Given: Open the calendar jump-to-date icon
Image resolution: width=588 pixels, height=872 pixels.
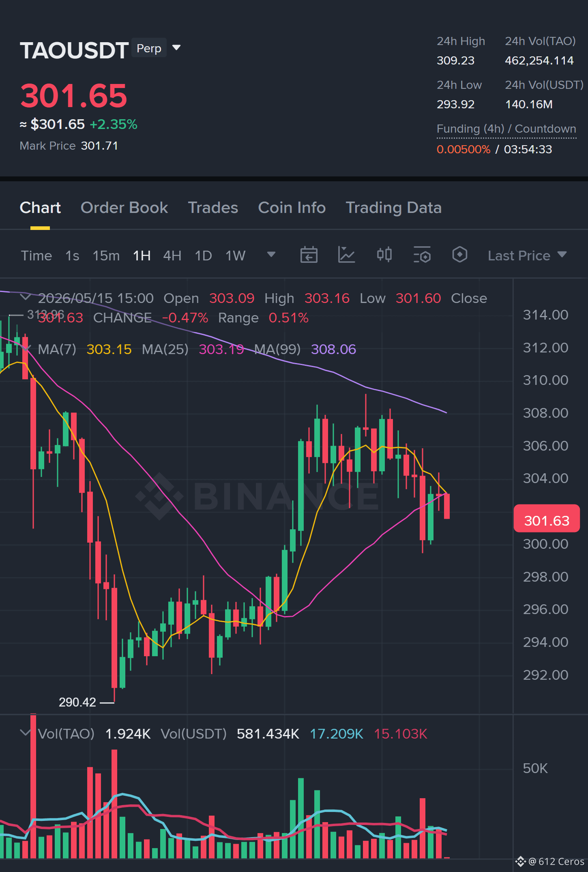Looking at the screenshot, I should click(309, 255).
